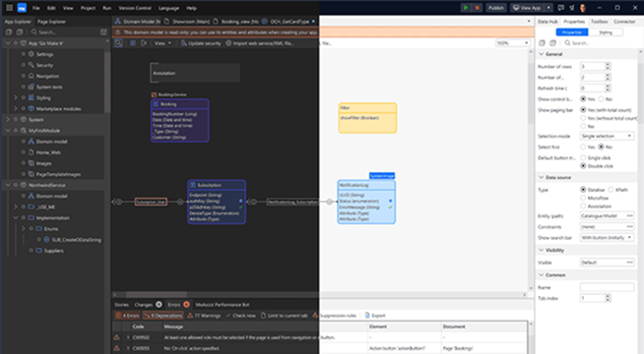644x354 pixels.
Task: Open the feedback chat icon in title bar
Action: coord(561,8)
